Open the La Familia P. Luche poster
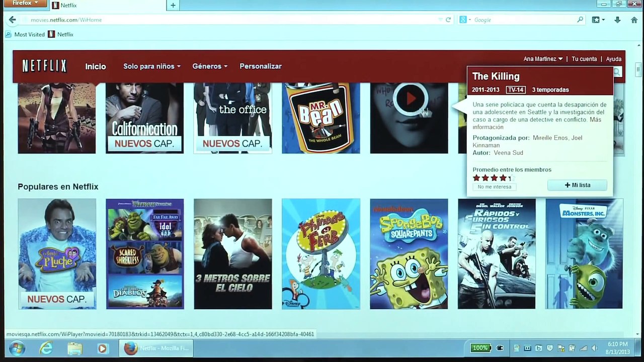The width and height of the screenshot is (644, 362). tap(57, 254)
